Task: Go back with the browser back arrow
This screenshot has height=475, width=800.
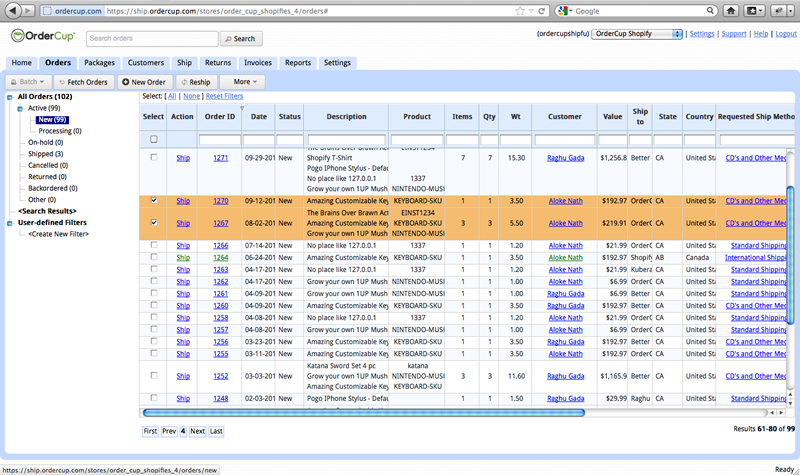Action: pos(14,10)
